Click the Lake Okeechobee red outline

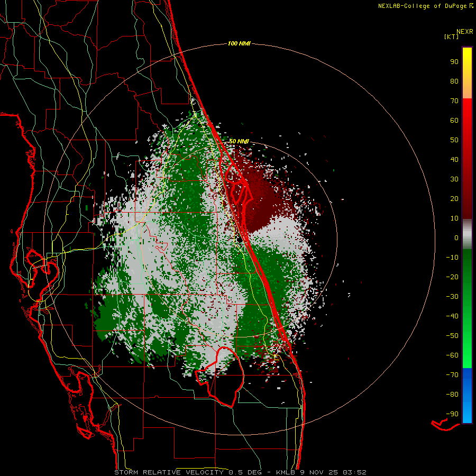coord(220,377)
